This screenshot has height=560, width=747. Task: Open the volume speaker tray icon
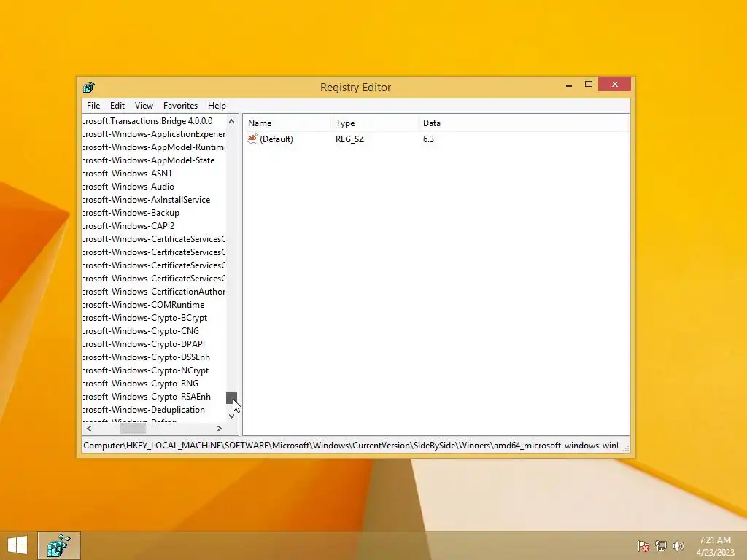point(678,546)
